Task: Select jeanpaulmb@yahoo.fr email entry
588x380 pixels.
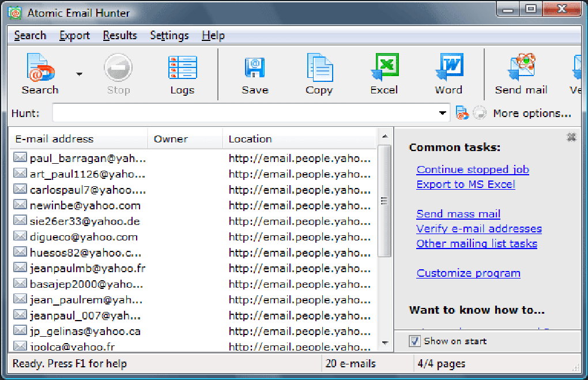Action: coord(88,269)
